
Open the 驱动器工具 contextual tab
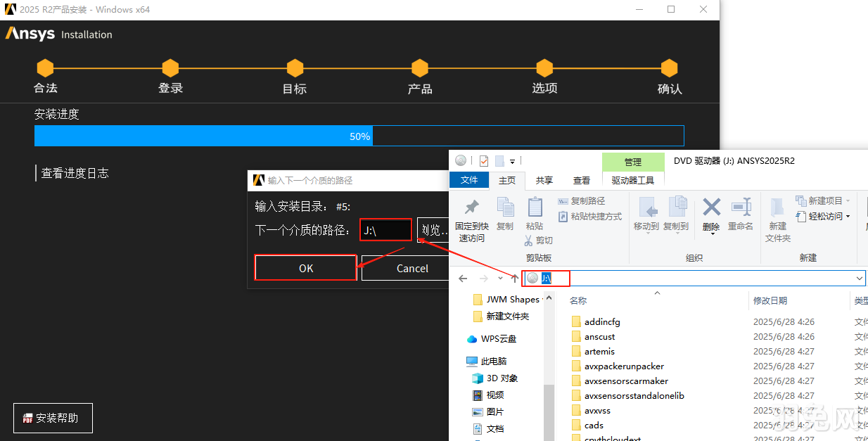tap(632, 180)
